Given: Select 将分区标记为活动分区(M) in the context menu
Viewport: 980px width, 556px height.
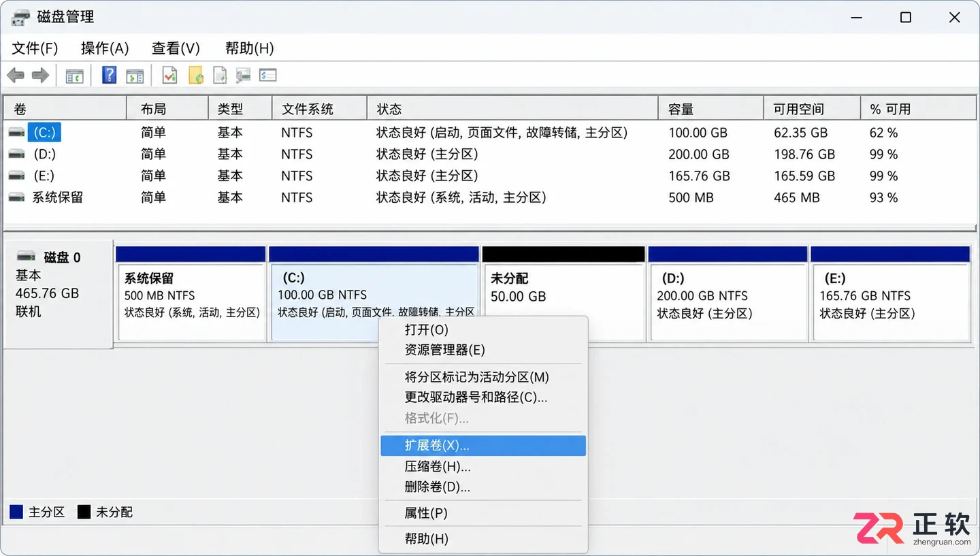Looking at the screenshot, I should (x=483, y=377).
